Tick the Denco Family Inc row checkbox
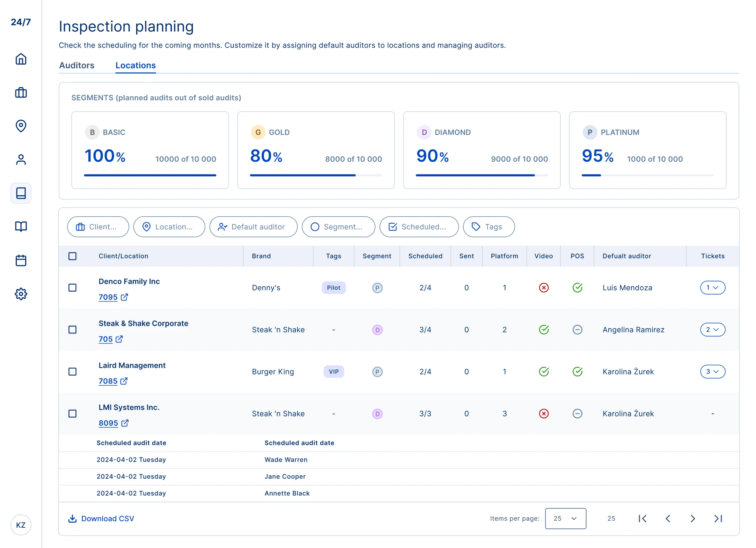The height and width of the screenshot is (548, 756). [73, 287]
